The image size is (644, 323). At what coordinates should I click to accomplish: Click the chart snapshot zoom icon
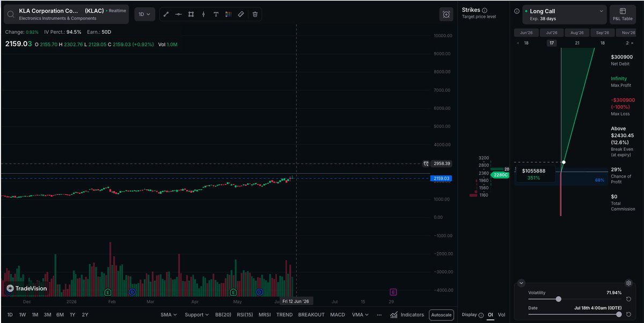447,14
